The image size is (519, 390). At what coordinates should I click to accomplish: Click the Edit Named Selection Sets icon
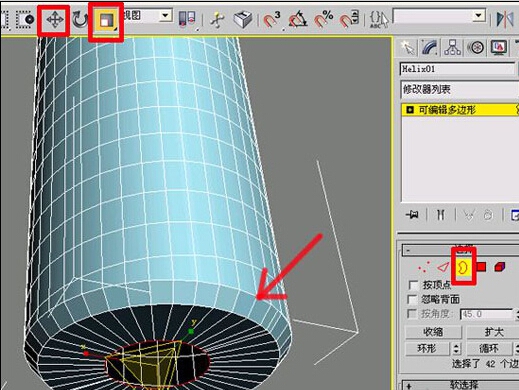(x=379, y=19)
